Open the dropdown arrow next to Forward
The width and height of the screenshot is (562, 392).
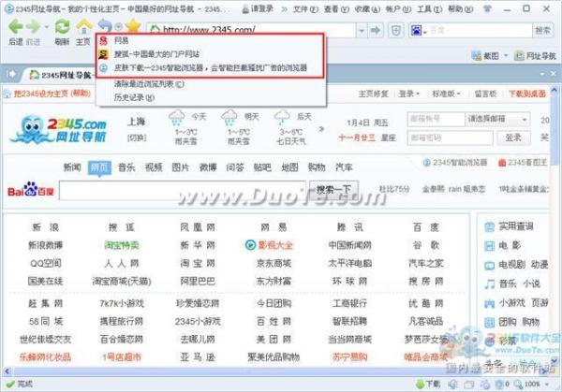click(x=46, y=27)
